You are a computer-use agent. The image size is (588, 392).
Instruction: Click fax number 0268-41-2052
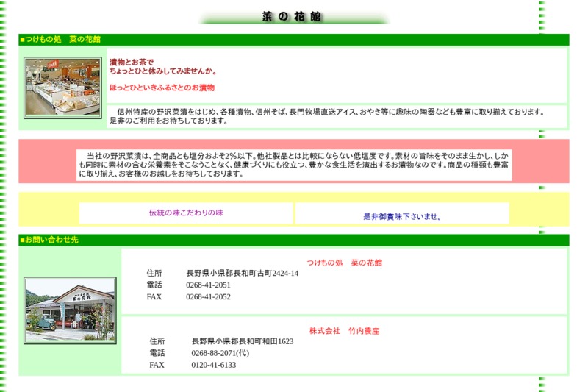208,297
